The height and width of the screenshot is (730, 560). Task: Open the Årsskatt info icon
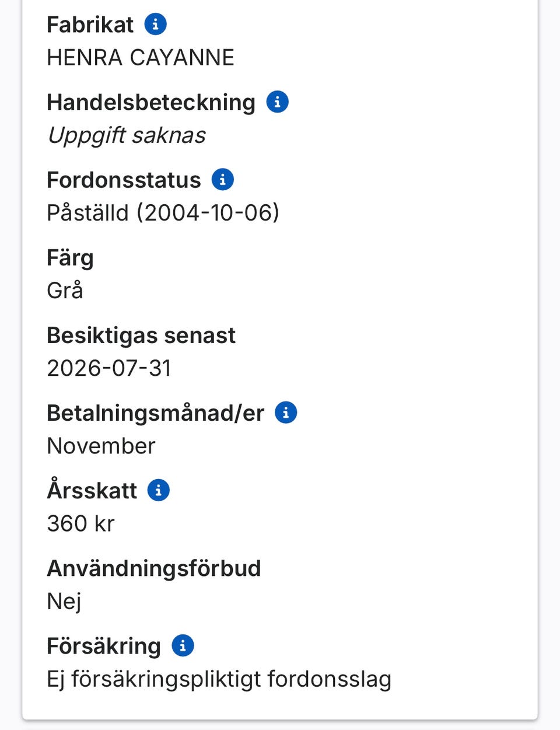point(158,490)
